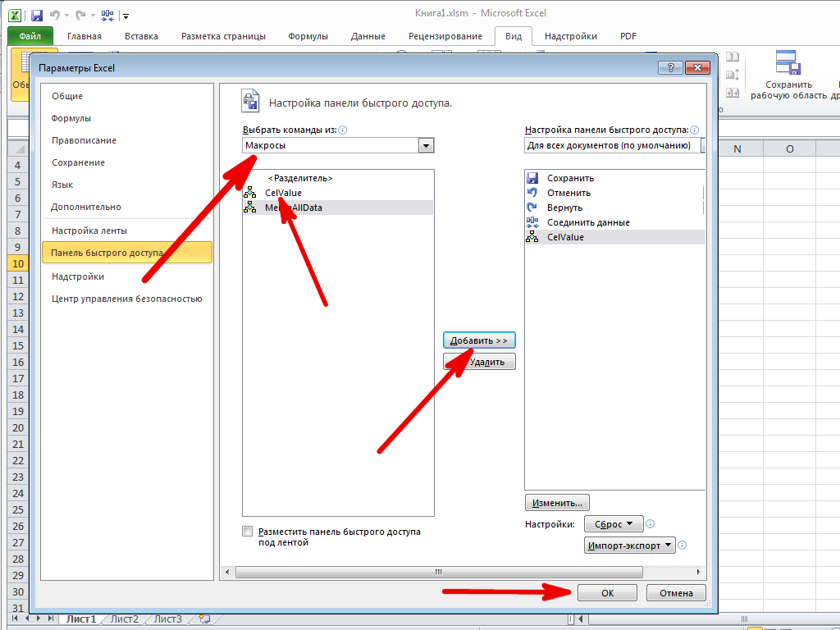Click the info icon next to Импорт-экспорт

point(682,546)
